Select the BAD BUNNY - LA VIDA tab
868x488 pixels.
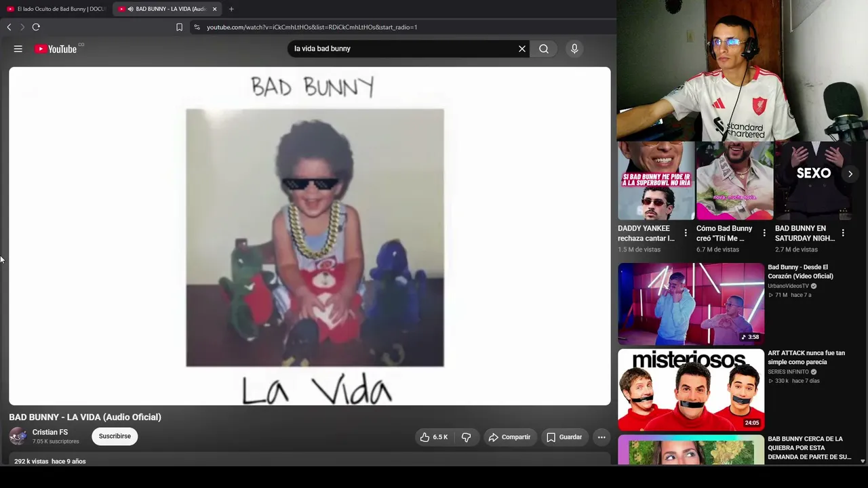click(167, 9)
